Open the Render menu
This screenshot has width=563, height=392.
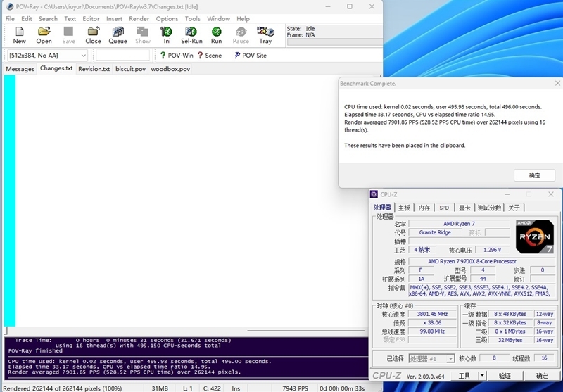[x=139, y=19]
